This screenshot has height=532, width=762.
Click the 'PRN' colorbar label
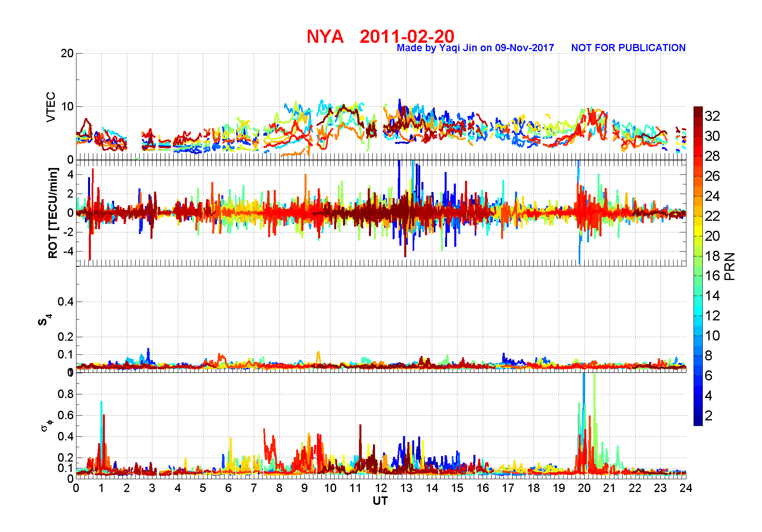[x=730, y=266]
